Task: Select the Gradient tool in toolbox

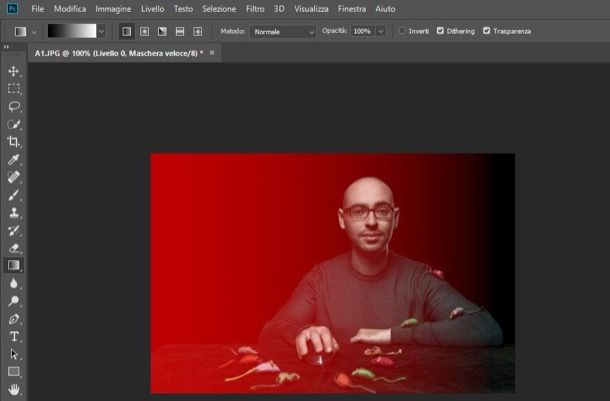Action: coord(14,265)
